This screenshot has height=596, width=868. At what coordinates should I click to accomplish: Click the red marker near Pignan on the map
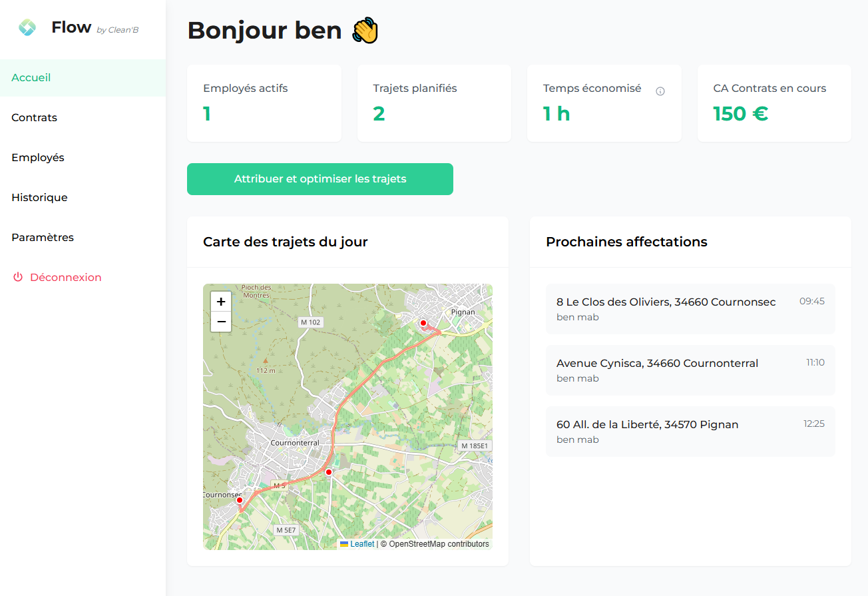tap(423, 323)
